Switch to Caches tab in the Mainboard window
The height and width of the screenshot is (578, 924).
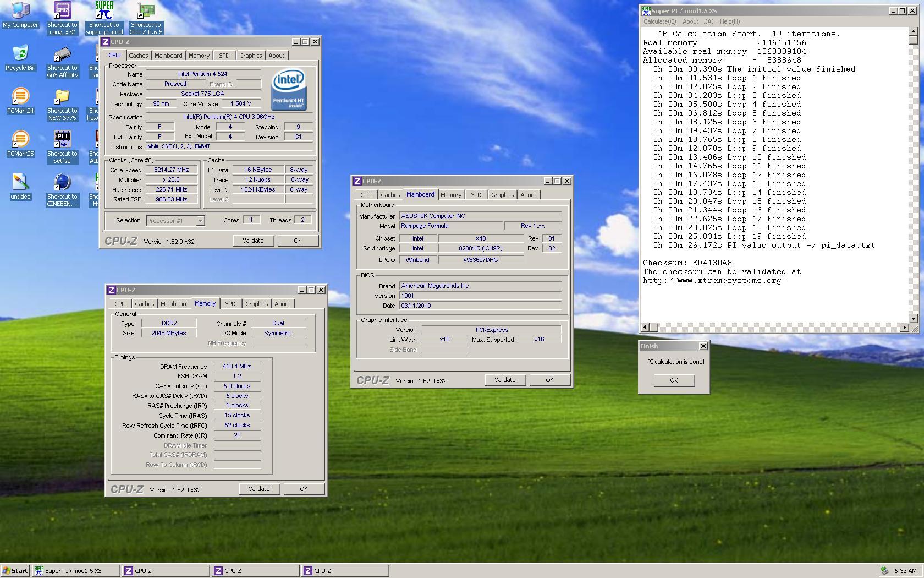[390, 195]
